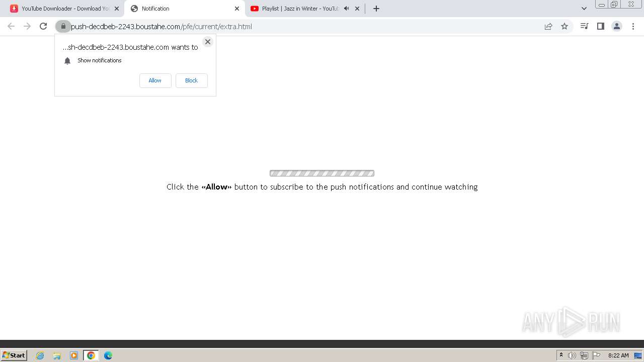
Task: Open the Windows Start menu
Action: 14,355
